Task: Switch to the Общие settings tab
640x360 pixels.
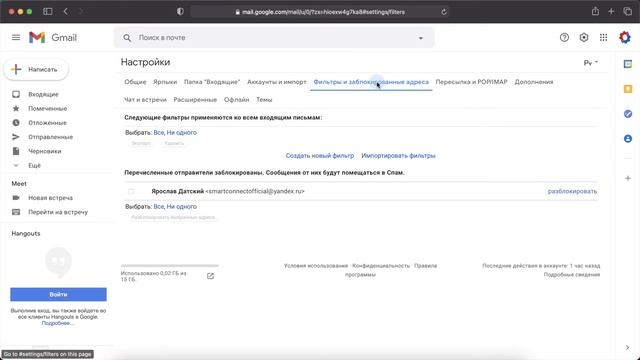Action: tap(135, 82)
